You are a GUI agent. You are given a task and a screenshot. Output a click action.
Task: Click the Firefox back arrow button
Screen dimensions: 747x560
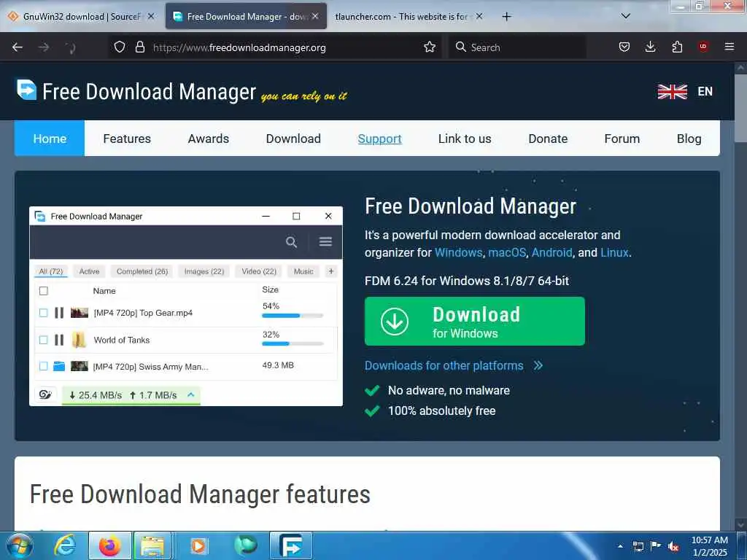coord(18,47)
